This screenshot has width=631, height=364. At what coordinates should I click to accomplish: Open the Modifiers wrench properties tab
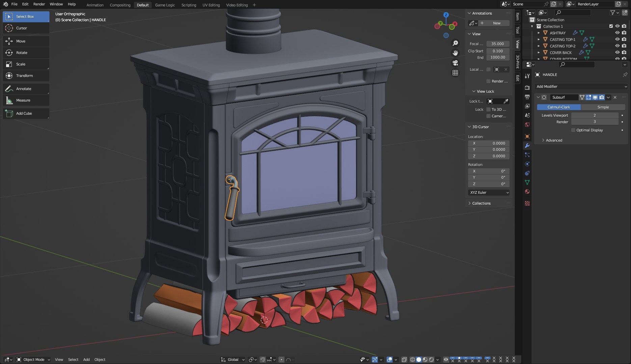pos(527,146)
